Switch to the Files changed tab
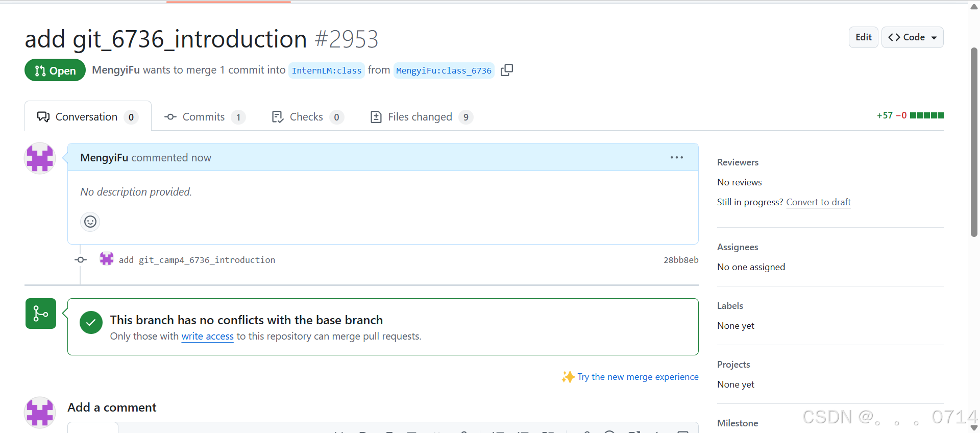This screenshot has height=433, width=980. coord(422,117)
